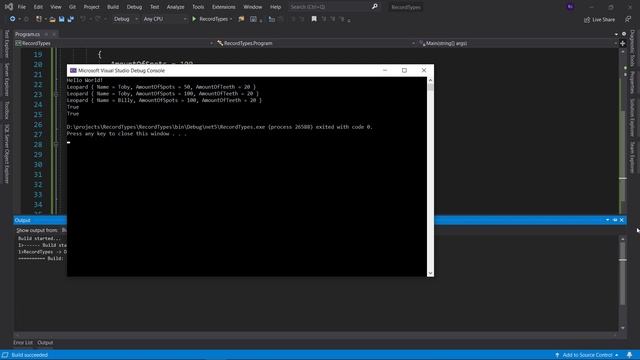Image resolution: width=640 pixels, height=360 pixels.
Task: Click line number 30 in the editor
Action: pyautogui.click(x=38, y=164)
